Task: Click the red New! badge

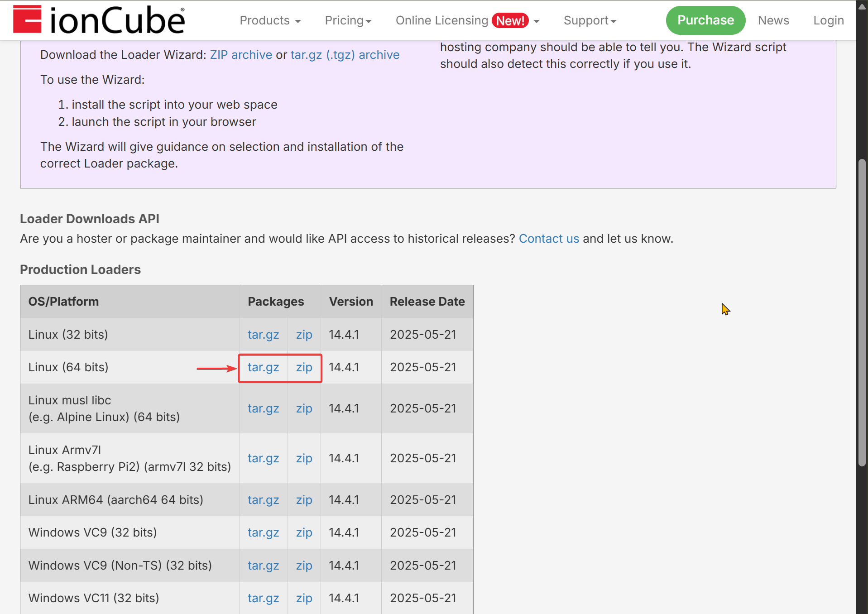Action: tap(510, 21)
